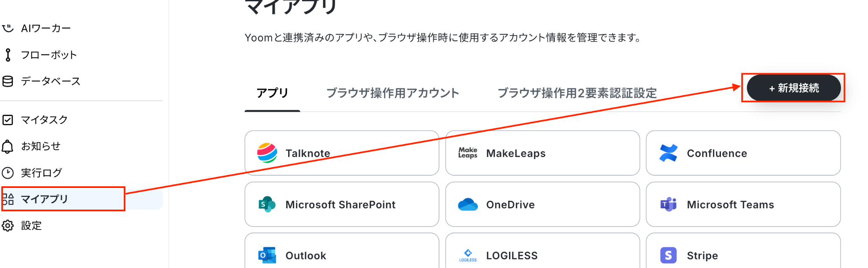The width and height of the screenshot is (868, 268).
Task: Click the お知らせ bell icon
Action: 8,146
